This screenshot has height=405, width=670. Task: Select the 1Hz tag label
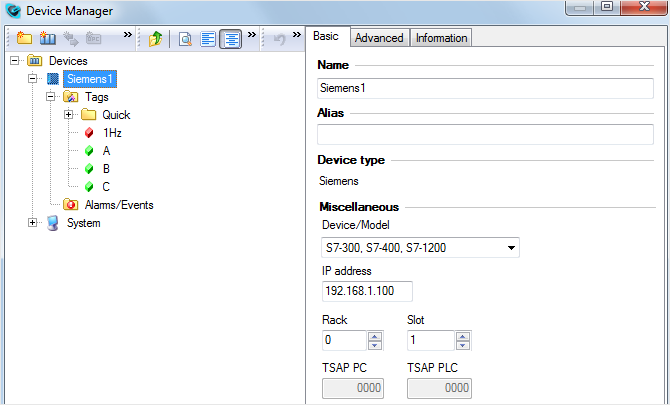(112, 133)
